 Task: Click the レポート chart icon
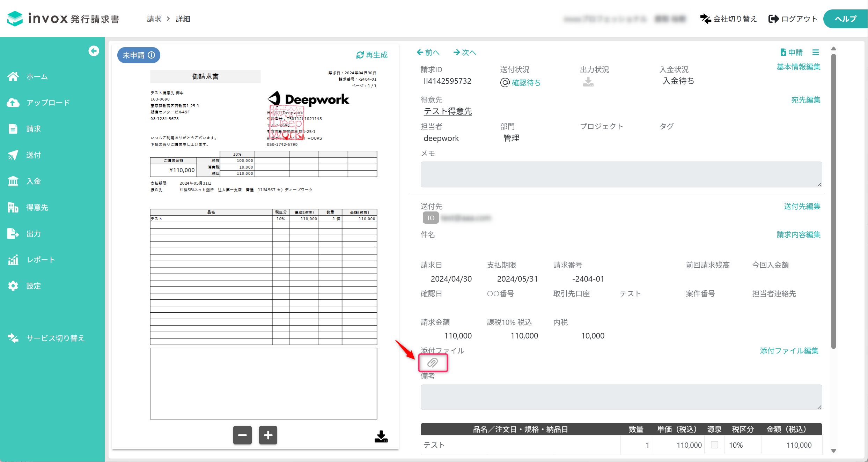click(x=13, y=260)
